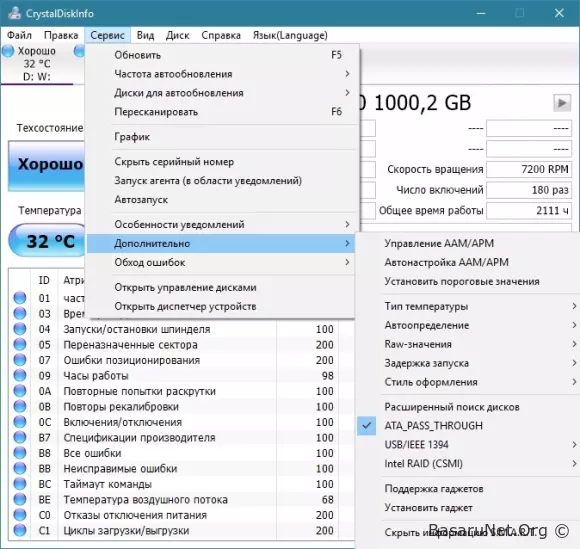The height and width of the screenshot is (549, 580).
Task: Click the Сервис menu header
Action: click(x=107, y=35)
